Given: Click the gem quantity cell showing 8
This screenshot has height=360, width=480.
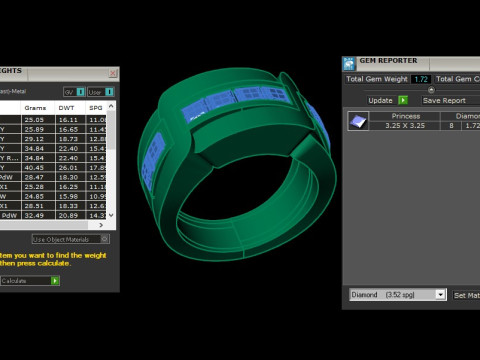Looking at the screenshot, I should 451,126.
